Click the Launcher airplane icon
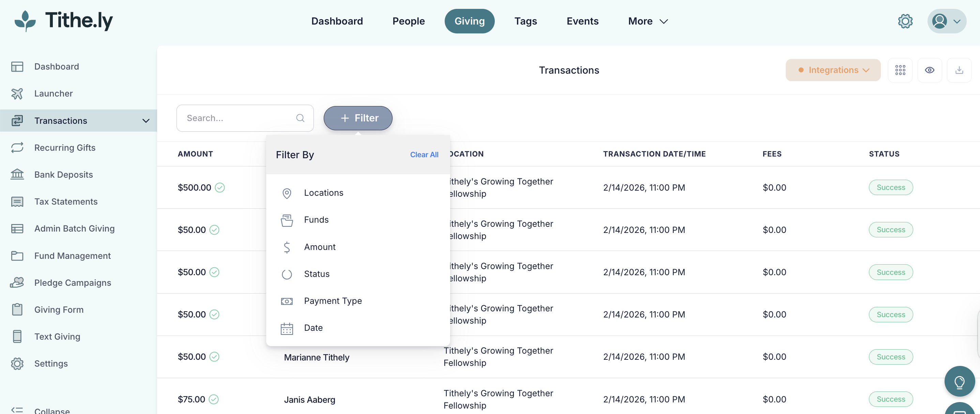 (17, 94)
